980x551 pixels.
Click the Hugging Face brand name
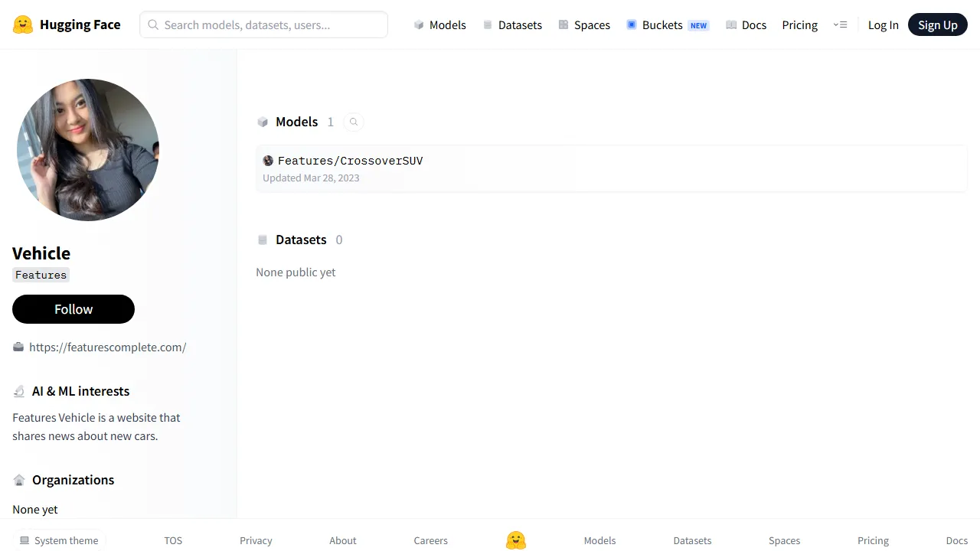[80, 24]
